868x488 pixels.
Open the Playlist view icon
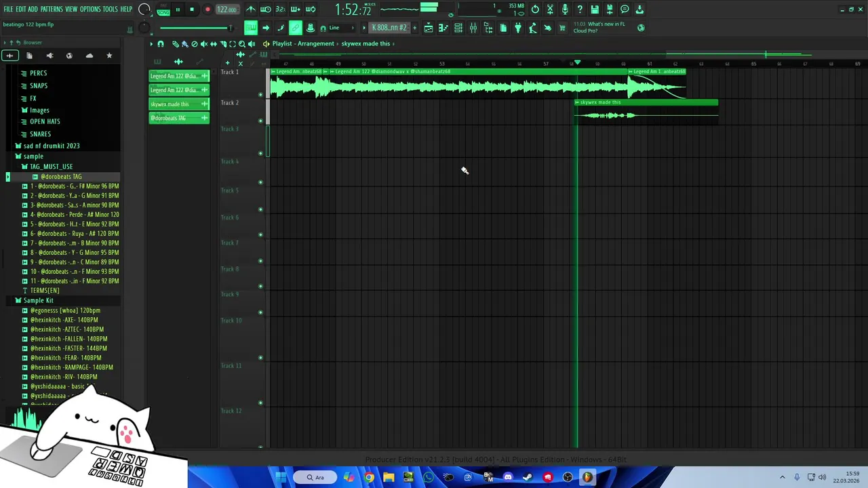point(429,28)
